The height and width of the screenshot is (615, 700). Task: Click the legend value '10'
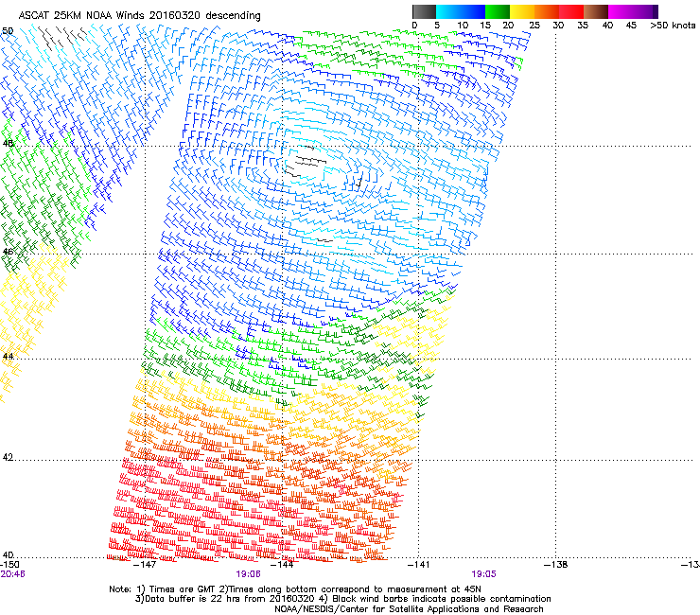click(463, 26)
